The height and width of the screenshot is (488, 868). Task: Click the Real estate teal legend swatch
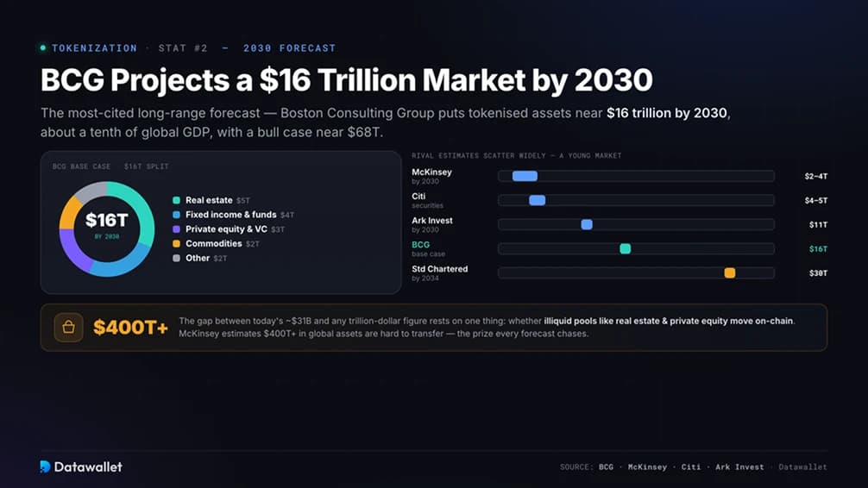coord(176,200)
